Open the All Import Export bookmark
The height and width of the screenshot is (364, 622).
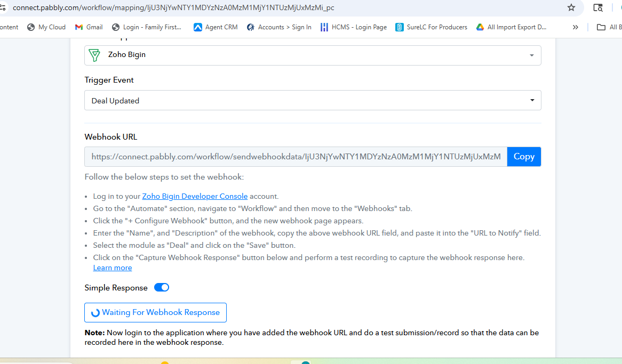512,27
